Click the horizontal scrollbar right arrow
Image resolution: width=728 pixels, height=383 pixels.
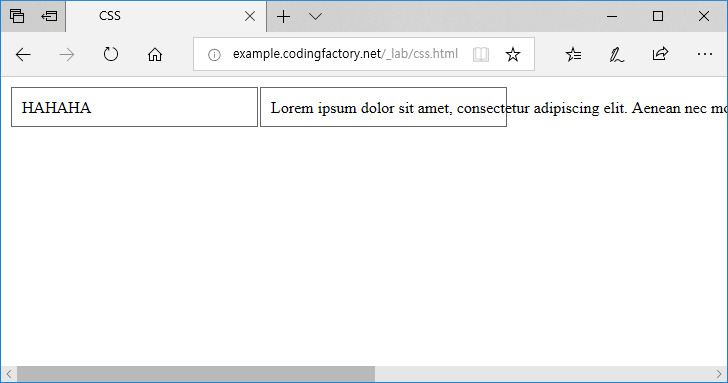[719, 374]
